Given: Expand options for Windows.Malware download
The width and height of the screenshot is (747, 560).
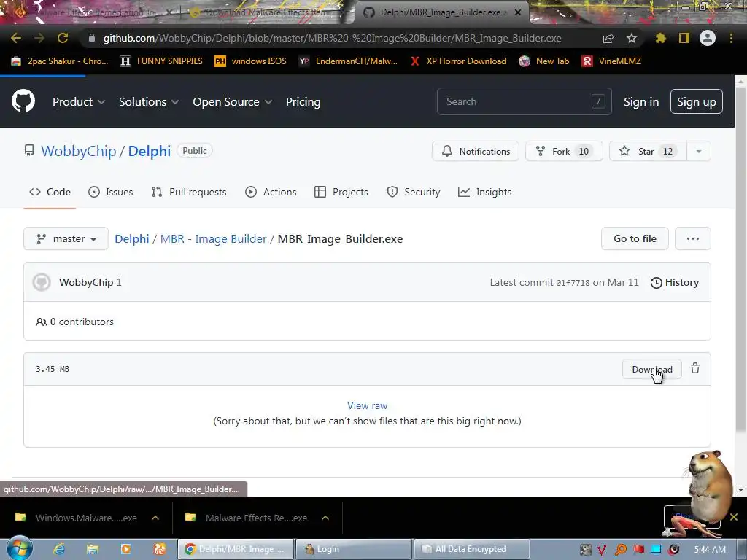Looking at the screenshot, I should click(x=155, y=518).
